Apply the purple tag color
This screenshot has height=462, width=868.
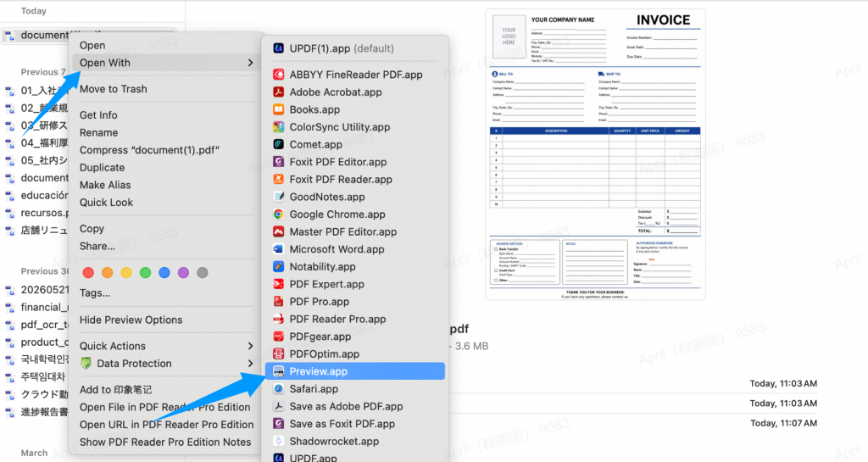pyautogui.click(x=183, y=272)
